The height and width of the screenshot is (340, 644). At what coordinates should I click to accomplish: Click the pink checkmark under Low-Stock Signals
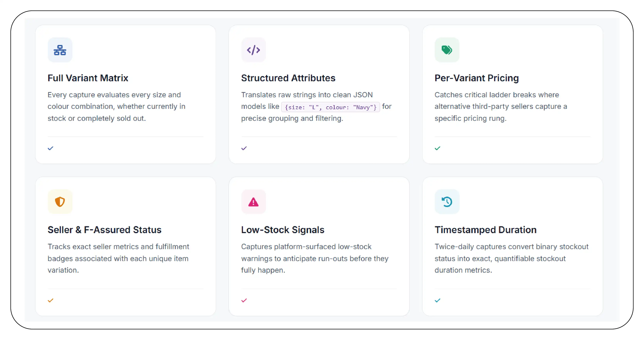click(244, 300)
